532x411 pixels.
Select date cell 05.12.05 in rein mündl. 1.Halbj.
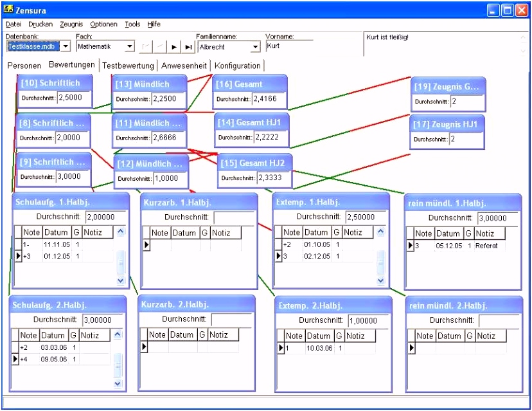coord(449,246)
